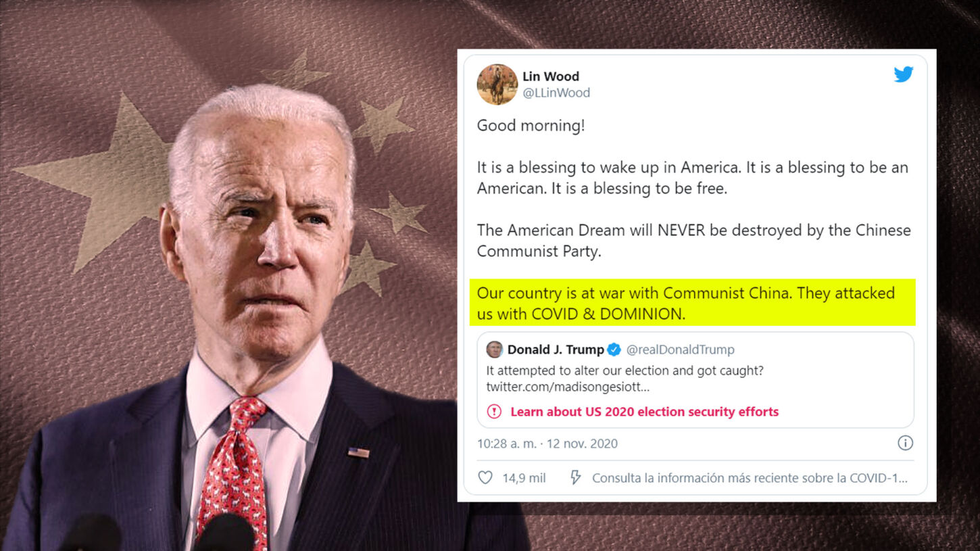
Task: Click the Twitter bird logo
Action: pos(904,74)
